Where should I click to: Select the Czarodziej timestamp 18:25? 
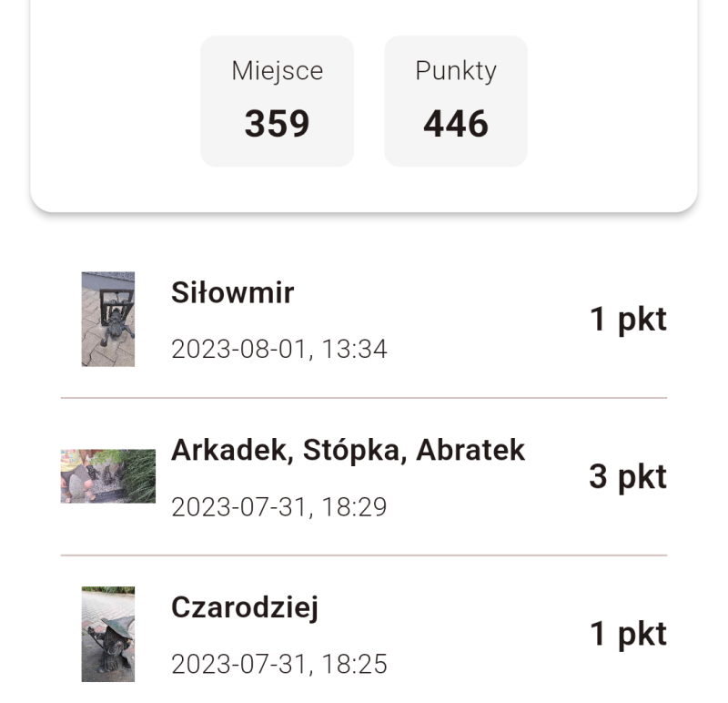[281, 664]
